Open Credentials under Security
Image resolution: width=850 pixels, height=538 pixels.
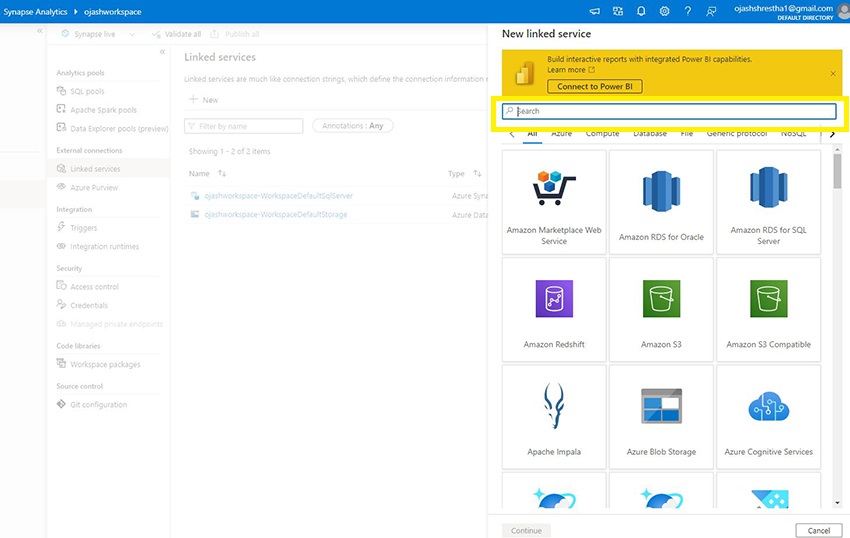(82, 305)
